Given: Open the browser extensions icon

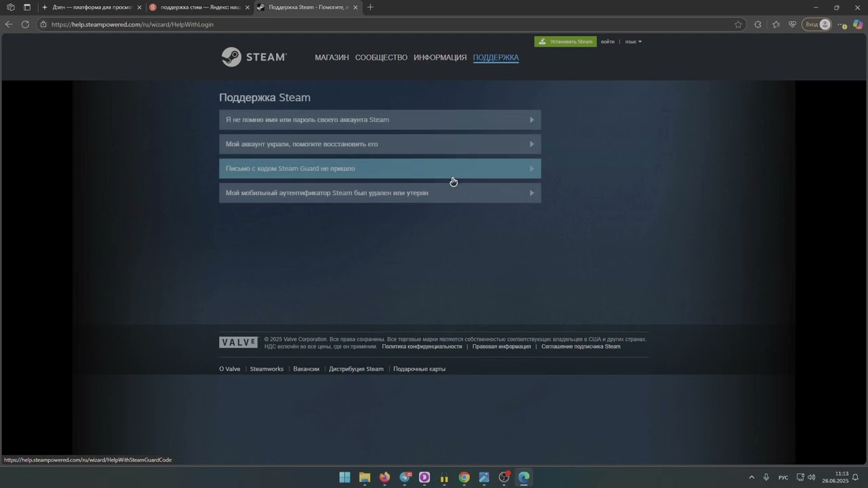Looking at the screenshot, I should click(758, 24).
